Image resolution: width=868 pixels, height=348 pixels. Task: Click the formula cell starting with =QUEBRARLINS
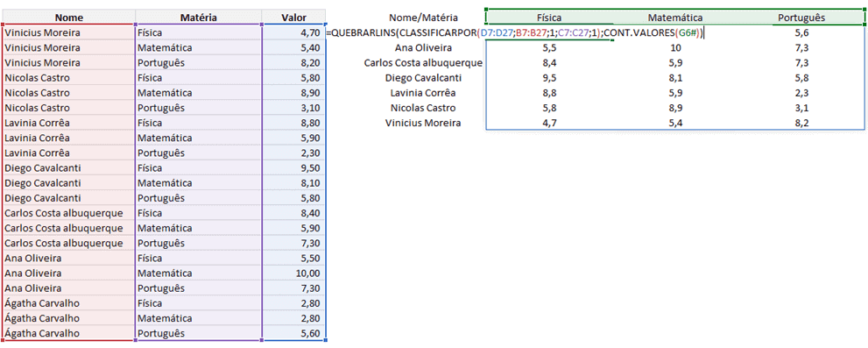tap(515, 32)
